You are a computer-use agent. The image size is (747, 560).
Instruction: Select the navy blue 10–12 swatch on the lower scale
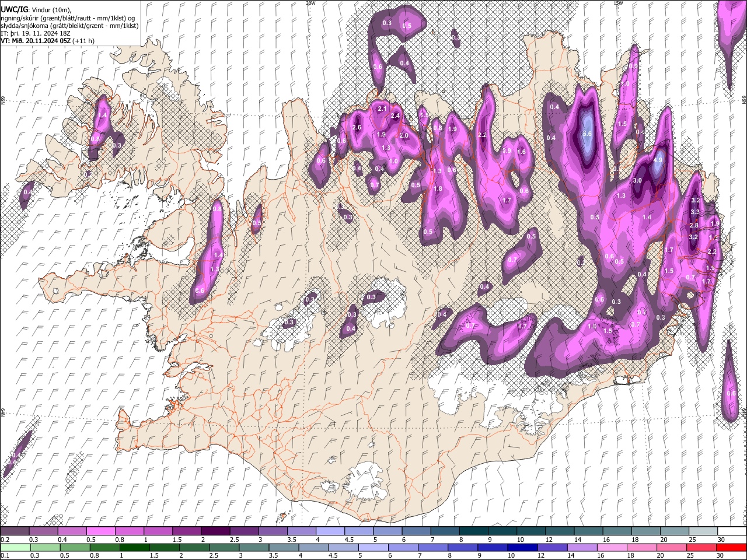522,547
